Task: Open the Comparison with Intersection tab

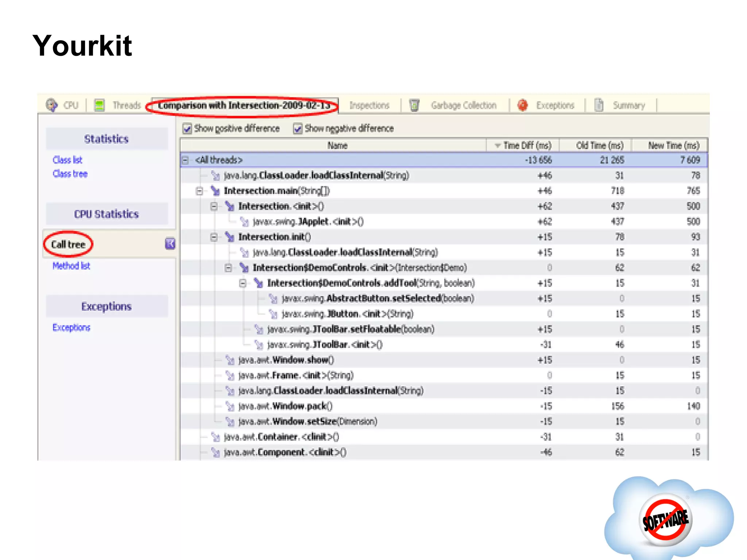Action: pos(244,105)
